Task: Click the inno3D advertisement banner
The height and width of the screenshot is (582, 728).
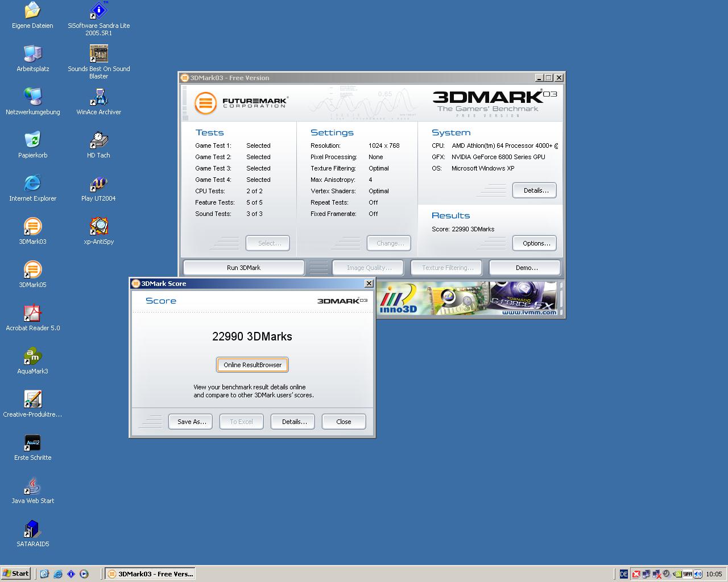Action: pyautogui.click(x=467, y=299)
